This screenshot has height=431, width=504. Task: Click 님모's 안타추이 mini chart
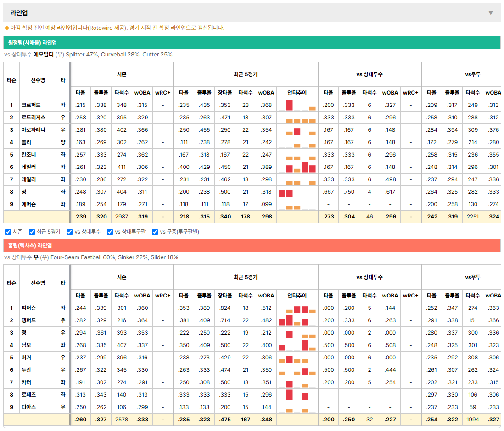point(297,345)
